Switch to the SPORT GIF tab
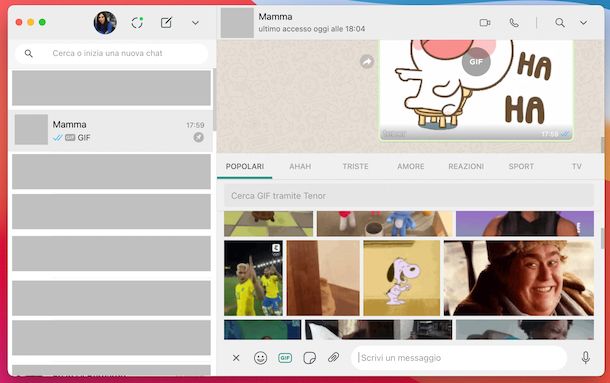 pyautogui.click(x=521, y=167)
